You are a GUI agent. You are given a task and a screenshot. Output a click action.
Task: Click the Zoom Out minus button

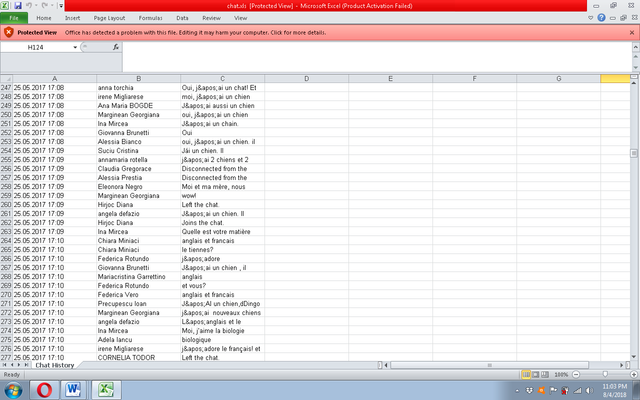(x=576, y=374)
